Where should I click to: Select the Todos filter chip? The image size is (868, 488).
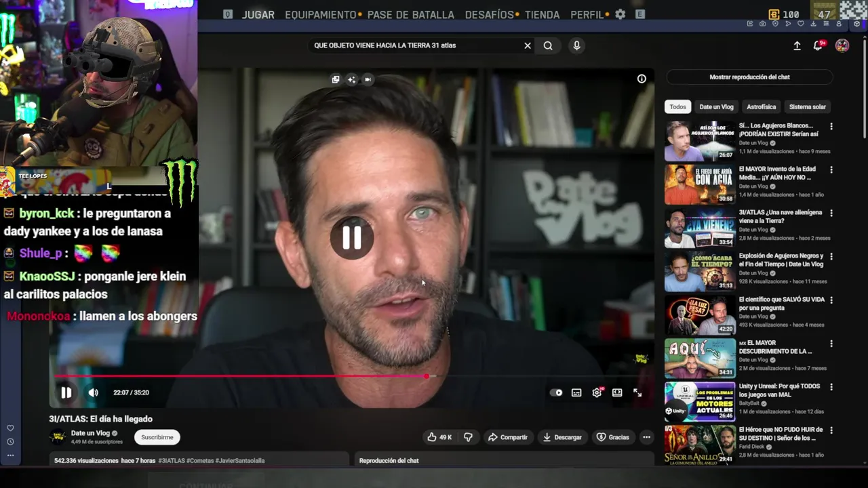pos(678,107)
